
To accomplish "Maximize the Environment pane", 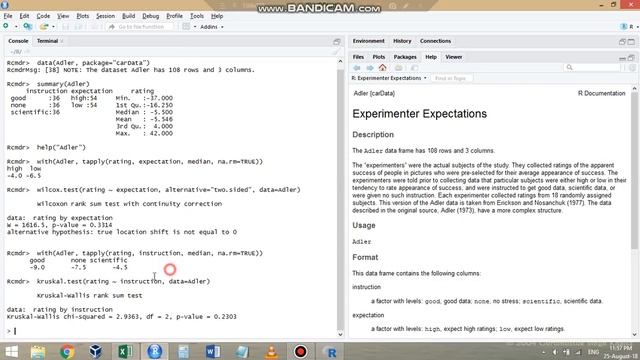I will coord(631,41).
